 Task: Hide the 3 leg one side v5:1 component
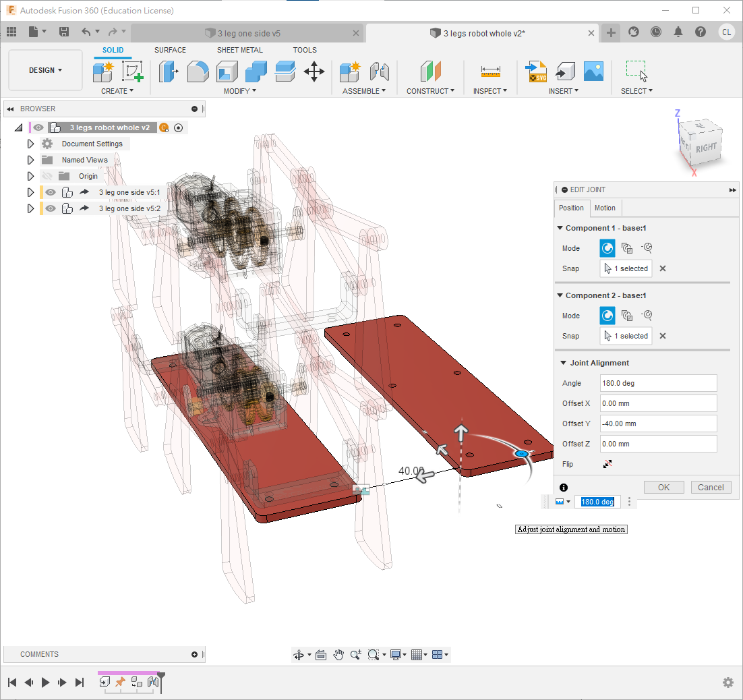51,192
